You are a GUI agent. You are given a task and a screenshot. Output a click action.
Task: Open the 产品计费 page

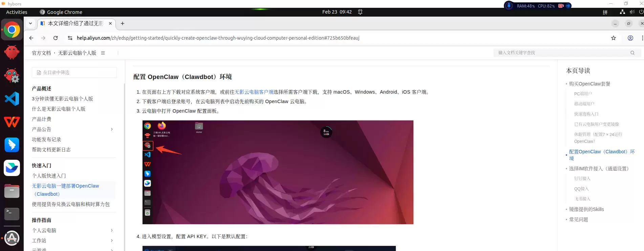pyautogui.click(x=41, y=119)
